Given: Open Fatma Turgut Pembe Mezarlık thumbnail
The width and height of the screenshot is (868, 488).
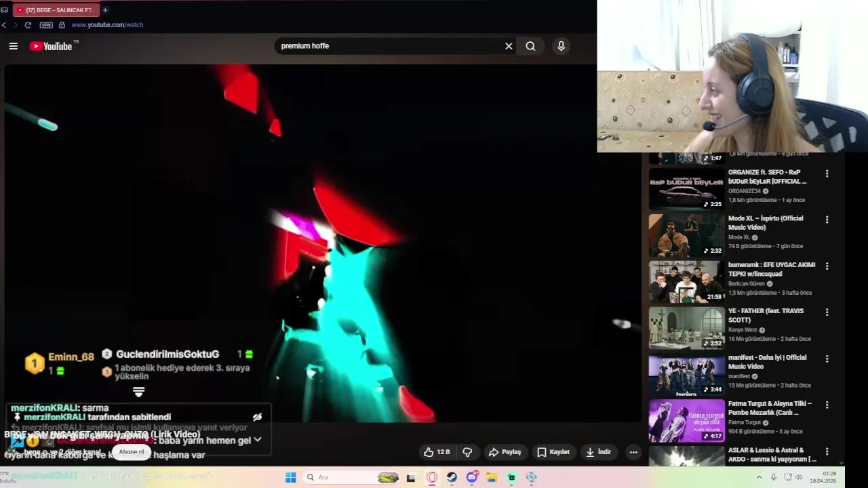Looking at the screenshot, I should (686, 420).
